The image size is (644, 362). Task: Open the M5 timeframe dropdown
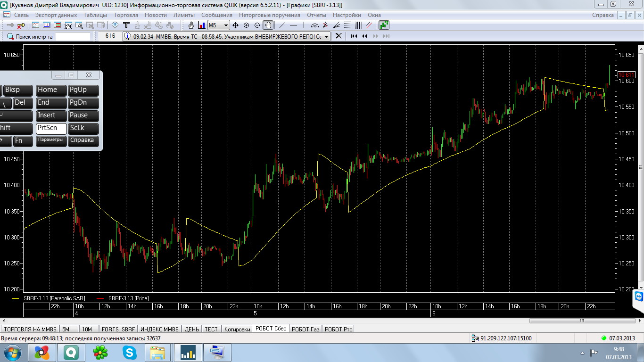226,25
